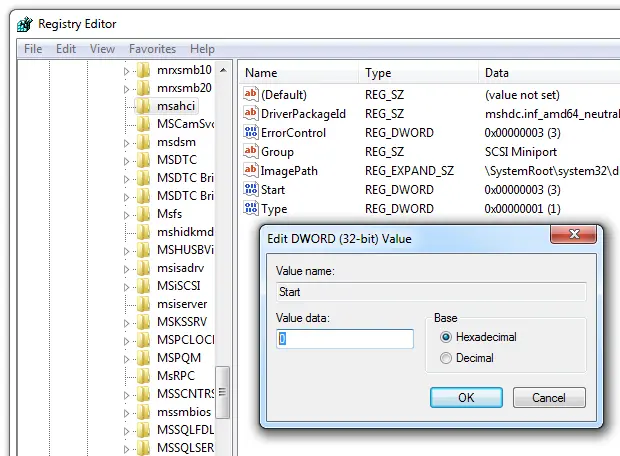
Task: Expand the msdsm tree node
Action: point(127,142)
